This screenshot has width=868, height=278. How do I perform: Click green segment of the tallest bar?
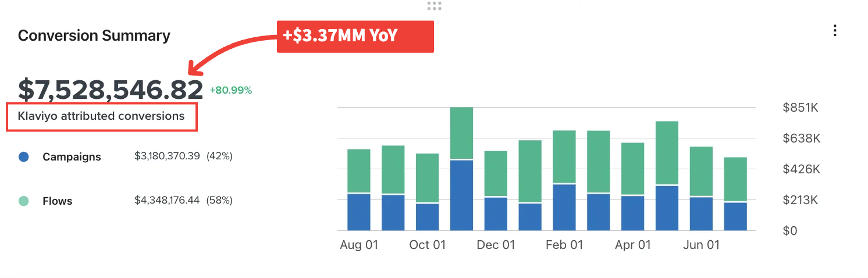click(462, 133)
